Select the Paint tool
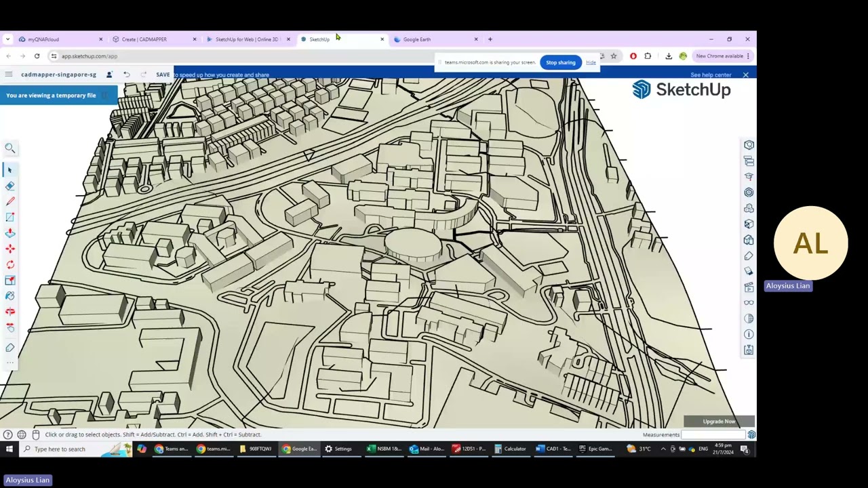868x488 pixels. [x=10, y=296]
